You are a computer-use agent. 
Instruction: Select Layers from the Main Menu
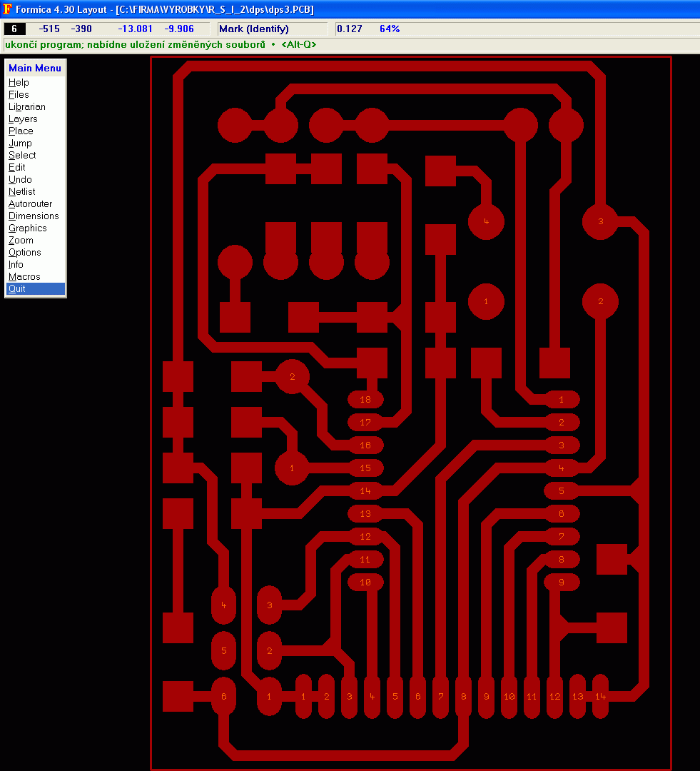coord(23,119)
